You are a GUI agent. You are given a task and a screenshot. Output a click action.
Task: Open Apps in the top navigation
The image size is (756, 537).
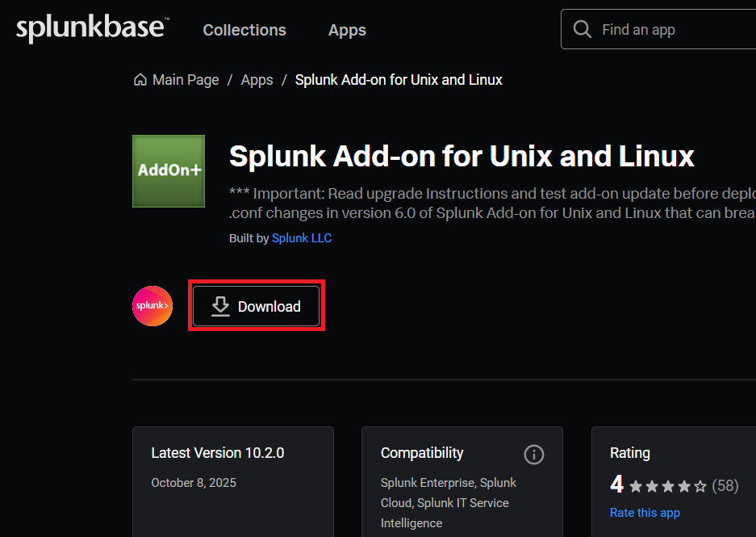click(347, 30)
